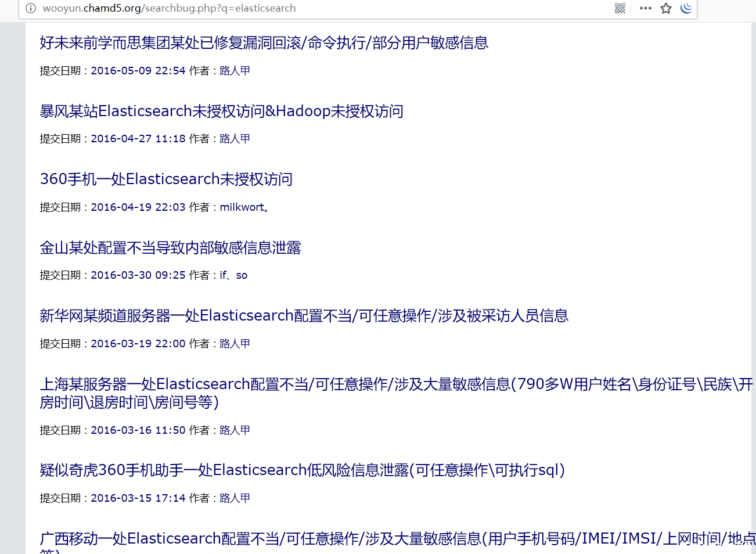Viewport: 756px width, 554px height.
Task: Click the date 2016-04-19 22:03
Action: 138,207
